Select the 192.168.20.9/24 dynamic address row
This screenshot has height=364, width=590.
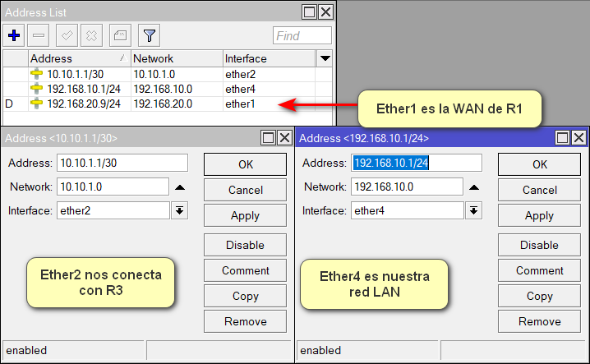(84, 104)
